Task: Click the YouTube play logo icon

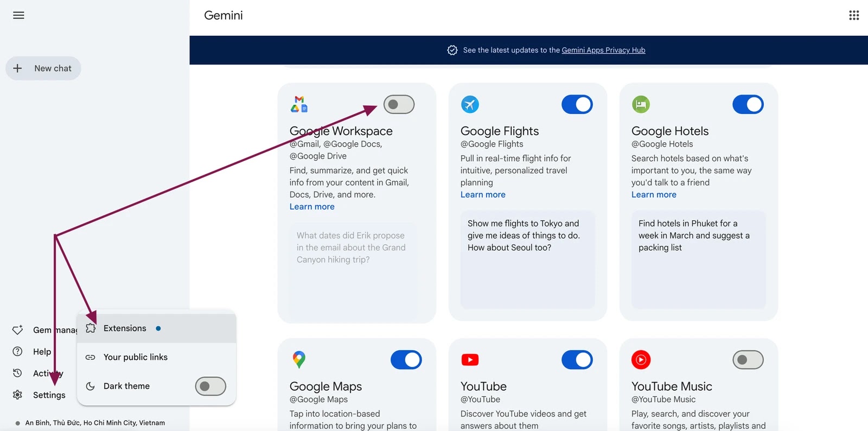Action: (470, 359)
